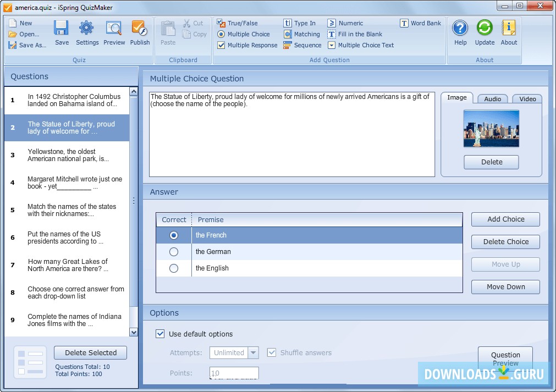Save the quiz with floppy icon
The width and height of the screenshot is (556, 392).
(x=62, y=33)
